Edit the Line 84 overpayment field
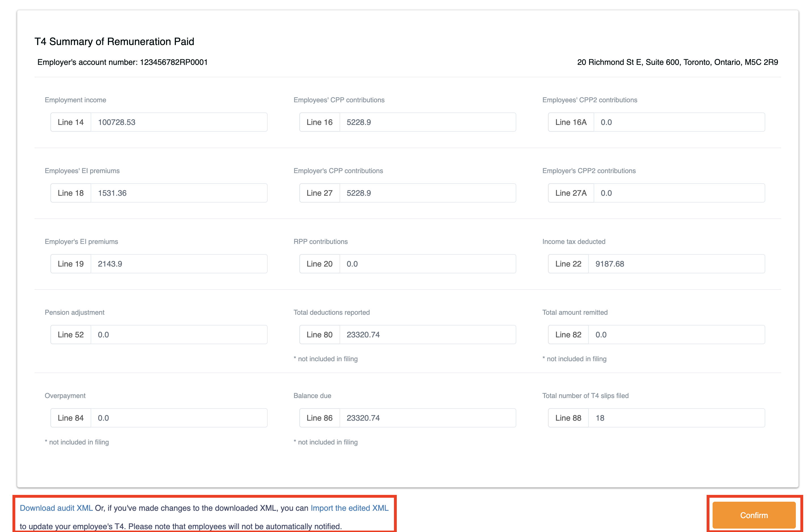 tap(179, 418)
